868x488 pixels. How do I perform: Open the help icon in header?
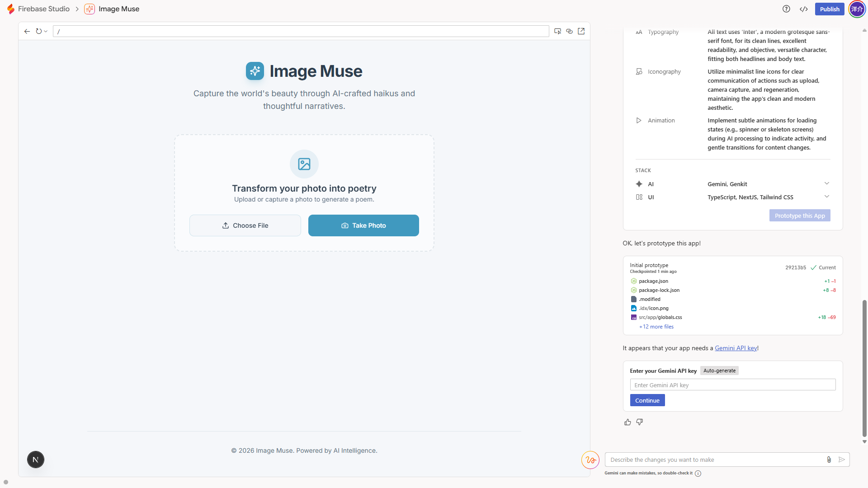tap(786, 9)
